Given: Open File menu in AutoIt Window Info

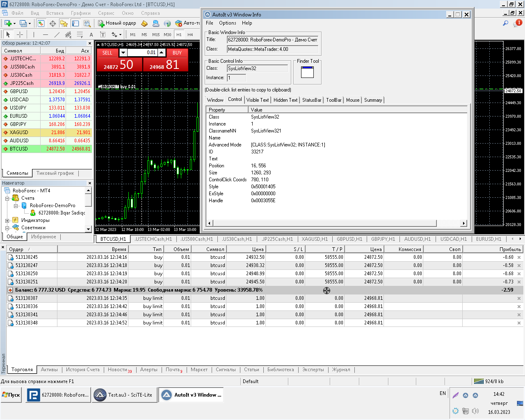Looking at the screenshot, I should (x=209, y=23).
